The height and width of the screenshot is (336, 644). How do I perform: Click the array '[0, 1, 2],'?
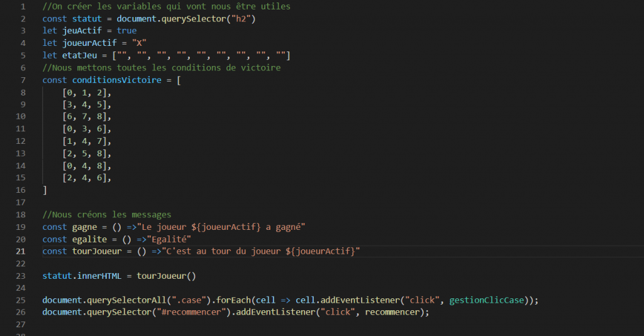(x=87, y=93)
